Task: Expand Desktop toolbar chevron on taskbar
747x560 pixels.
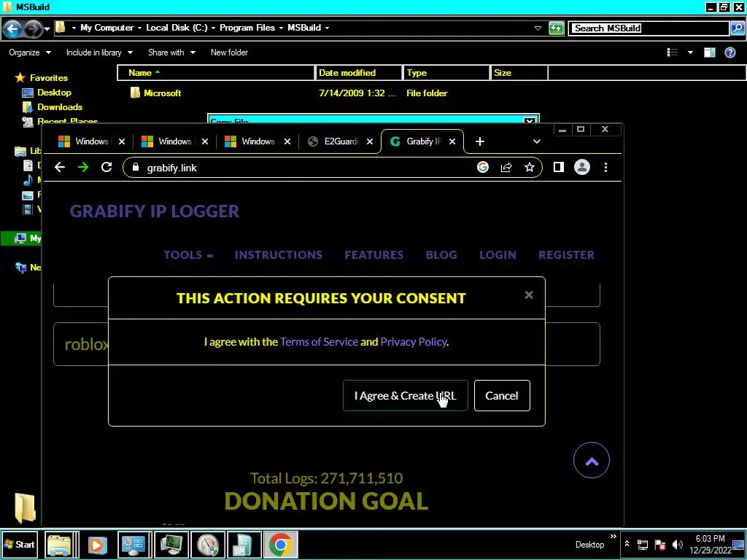Action: coord(613,537)
